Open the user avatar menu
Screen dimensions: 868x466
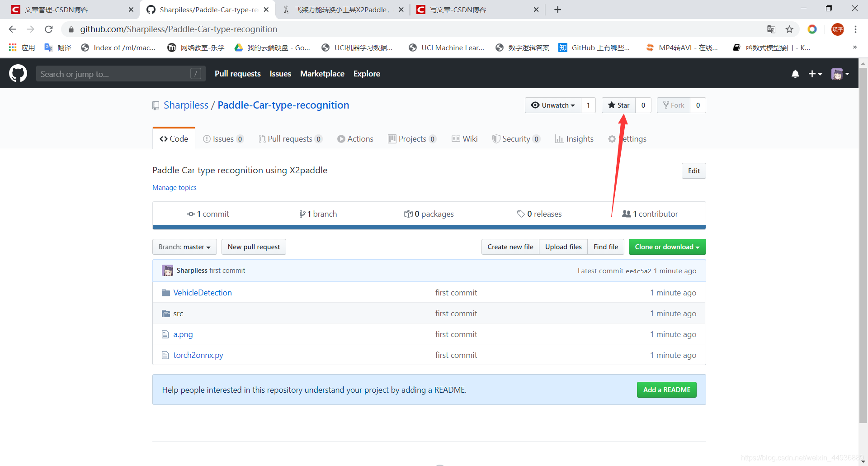[840, 74]
